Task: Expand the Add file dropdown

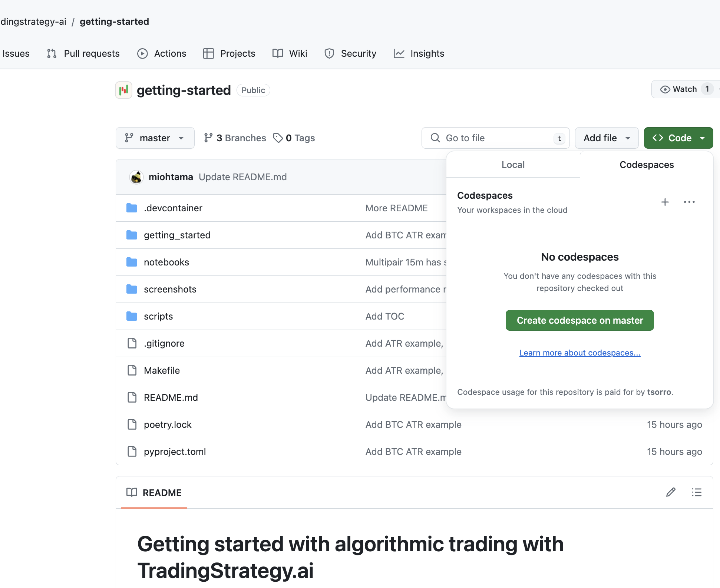Action: tap(607, 138)
